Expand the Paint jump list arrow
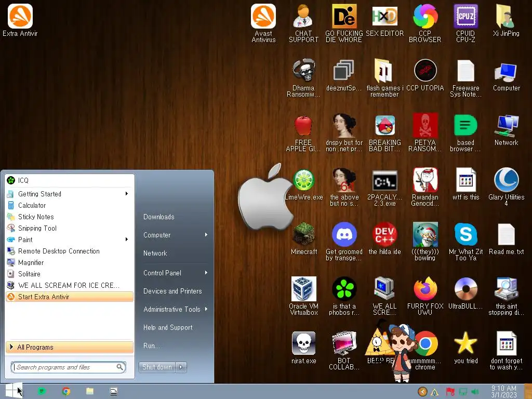532x399 pixels. [x=127, y=240]
